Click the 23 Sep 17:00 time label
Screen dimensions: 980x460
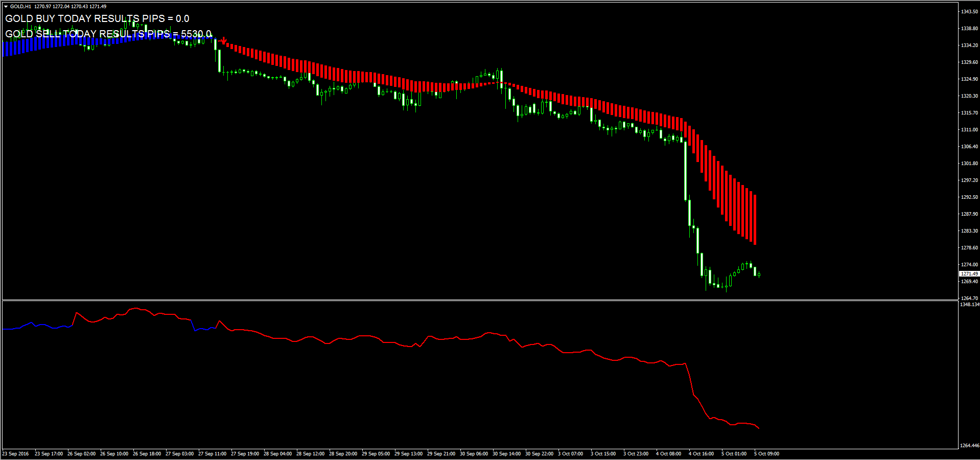[x=49, y=454]
